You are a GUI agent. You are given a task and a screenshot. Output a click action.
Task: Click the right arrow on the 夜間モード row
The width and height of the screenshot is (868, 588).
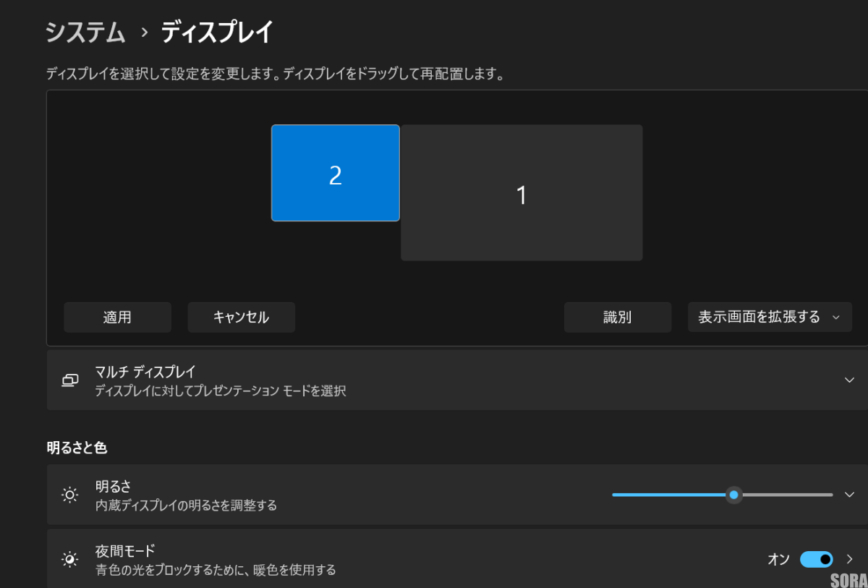click(849, 558)
